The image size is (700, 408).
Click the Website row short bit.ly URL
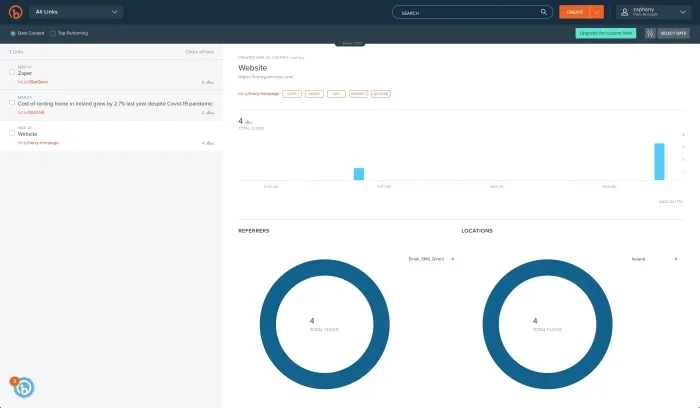coord(38,143)
